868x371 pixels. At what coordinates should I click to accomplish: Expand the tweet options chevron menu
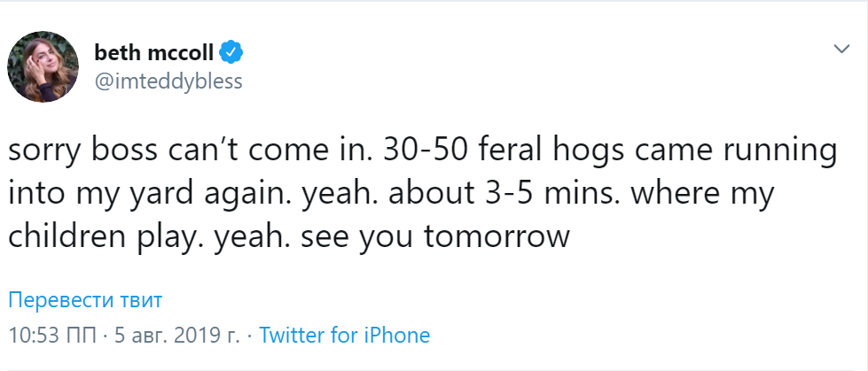click(x=841, y=50)
